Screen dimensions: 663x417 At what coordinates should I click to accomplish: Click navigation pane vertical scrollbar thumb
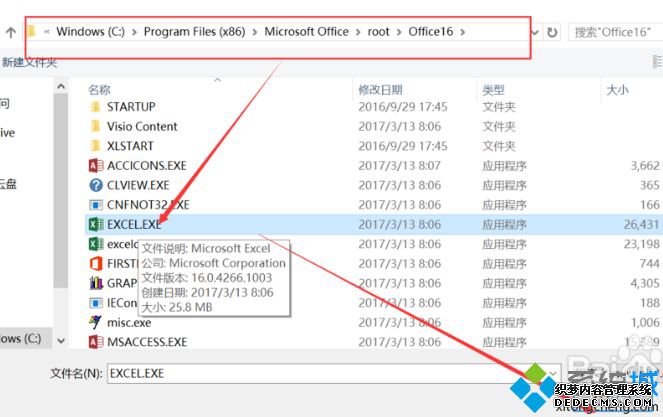(61, 190)
